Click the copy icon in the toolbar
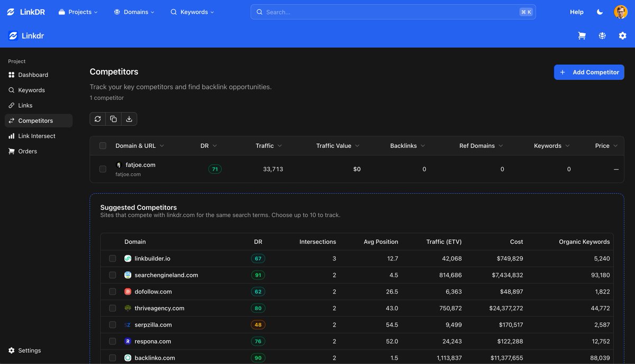The height and width of the screenshot is (364, 635). (x=113, y=119)
